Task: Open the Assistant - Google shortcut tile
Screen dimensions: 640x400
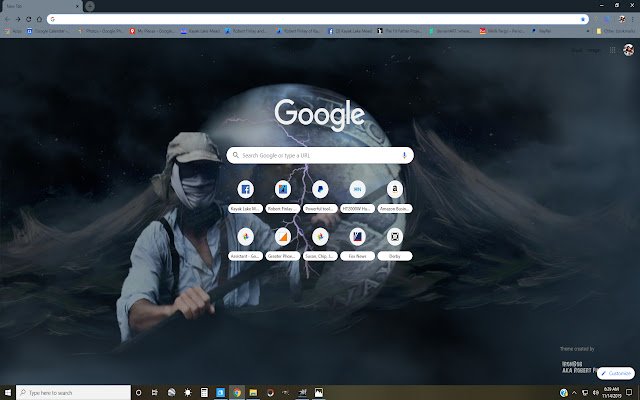Action: coord(245,244)
